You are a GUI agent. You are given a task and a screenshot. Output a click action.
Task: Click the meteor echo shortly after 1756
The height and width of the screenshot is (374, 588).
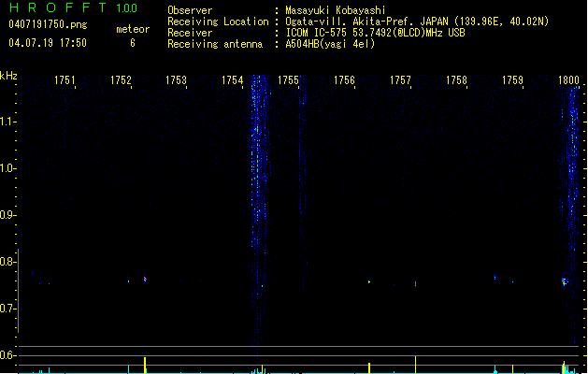pyautogui.click(x=369, y=281)
